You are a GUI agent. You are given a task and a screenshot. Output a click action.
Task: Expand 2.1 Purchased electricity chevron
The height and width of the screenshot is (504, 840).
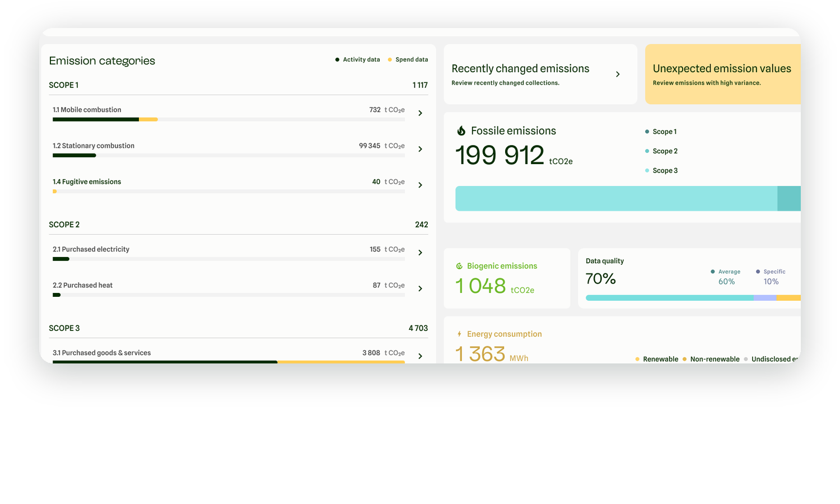pos(421,253)
